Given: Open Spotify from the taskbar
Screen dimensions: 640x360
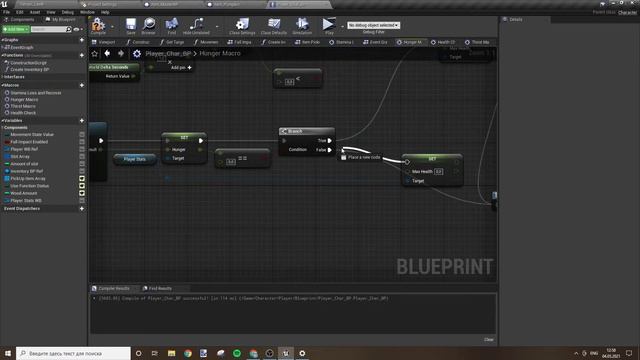Looking at the screenshot, I should point(237,353).
